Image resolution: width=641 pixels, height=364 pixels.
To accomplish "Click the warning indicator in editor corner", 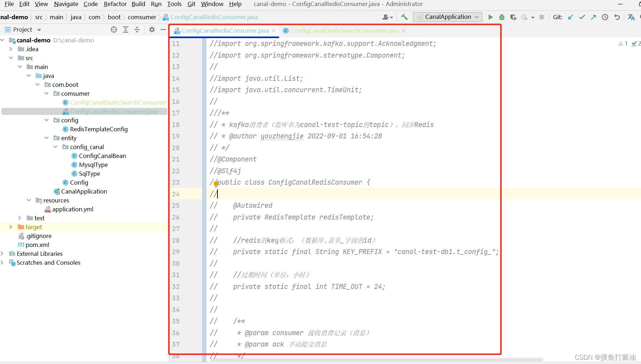I will tap(623, 43).
